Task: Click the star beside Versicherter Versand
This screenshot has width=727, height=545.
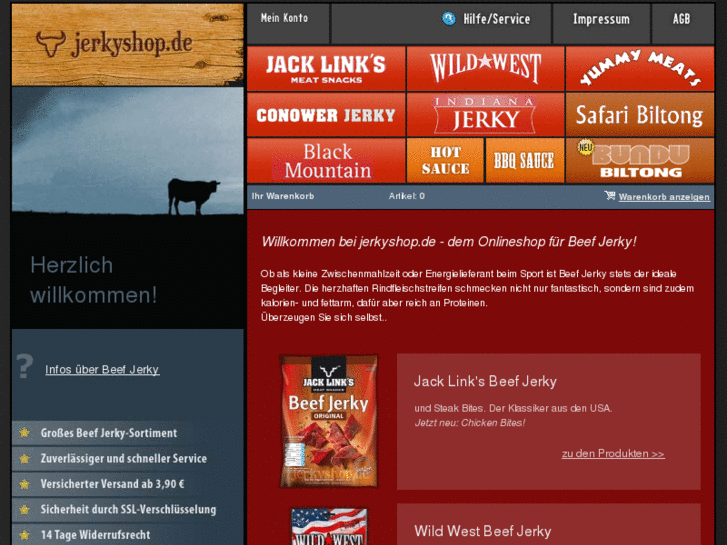Action: pos(24,484)
